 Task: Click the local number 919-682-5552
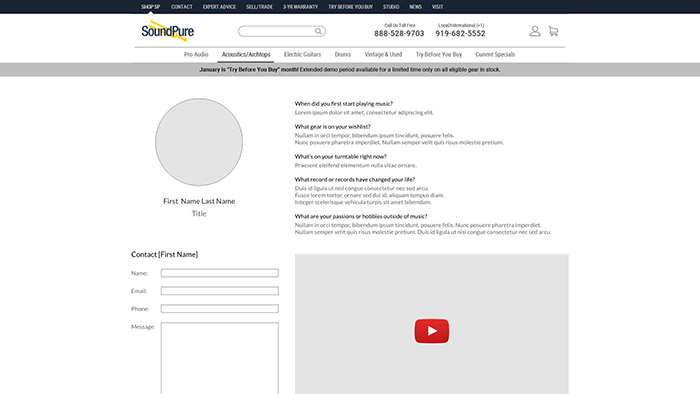(x=460, y=33)
